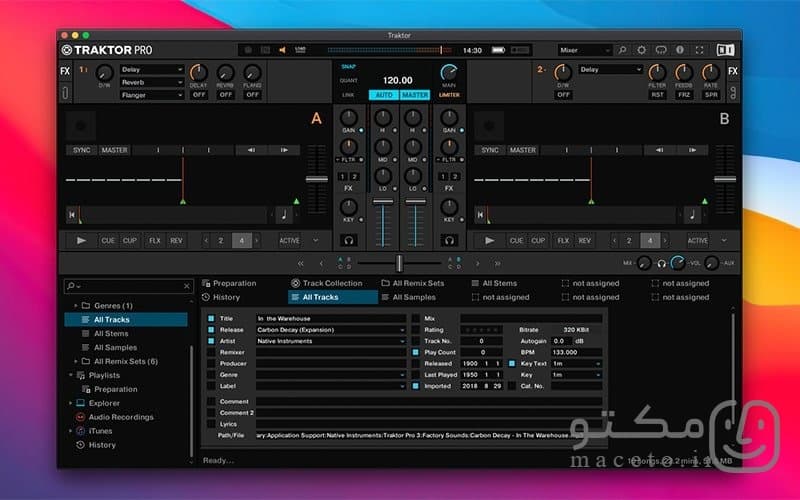Start playback on Deck A
This screenshot has width=800, height=500.
pyautogui.click(x=81, y=240)
